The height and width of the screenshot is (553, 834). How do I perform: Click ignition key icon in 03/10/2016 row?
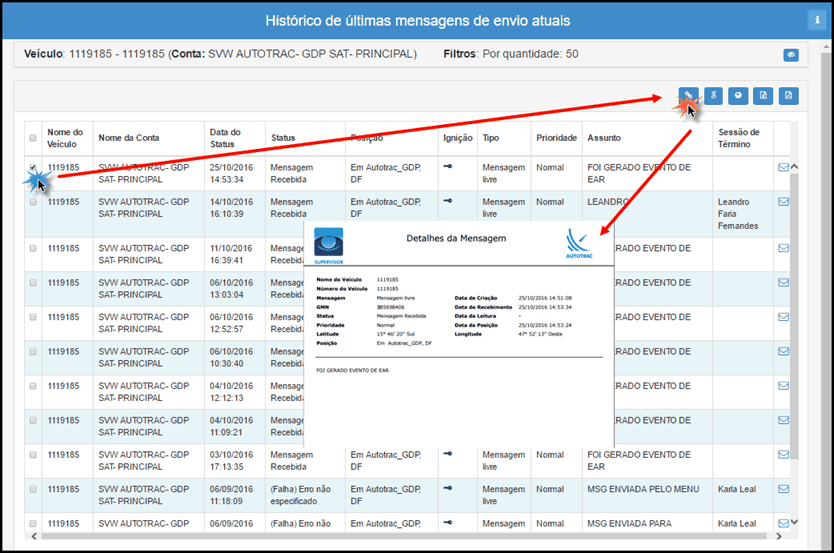(448, 454)
